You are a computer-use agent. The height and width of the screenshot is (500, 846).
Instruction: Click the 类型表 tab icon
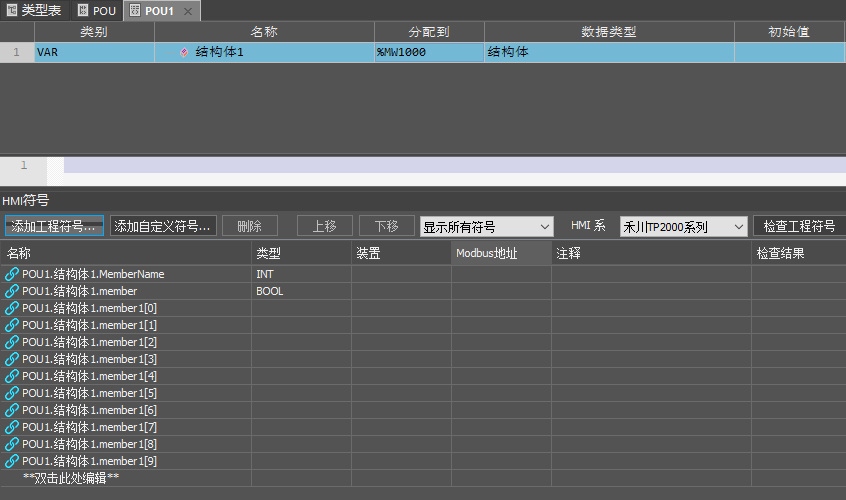(x=11, y=10)
